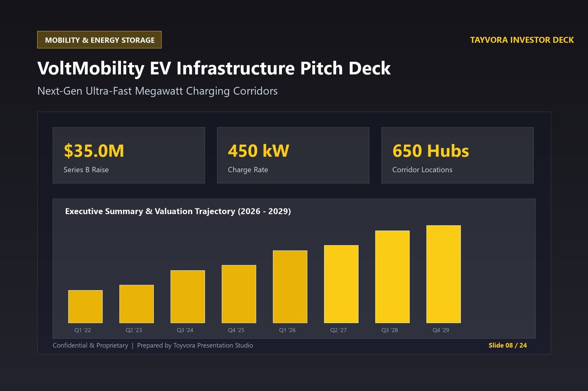Viewport: 588px width, 391px height.
Task: Click the MOBILITY & ENERGY STORAGE badge
Action: click(99, 40)
